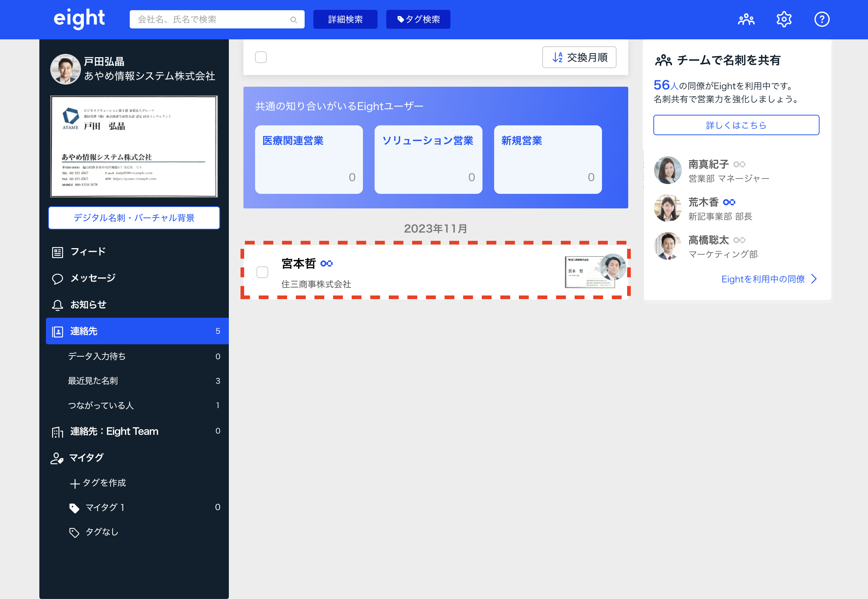Screen dimensions: 868x599
Task: Tick the checkbox beside 宮本哲
Action: 262,272
